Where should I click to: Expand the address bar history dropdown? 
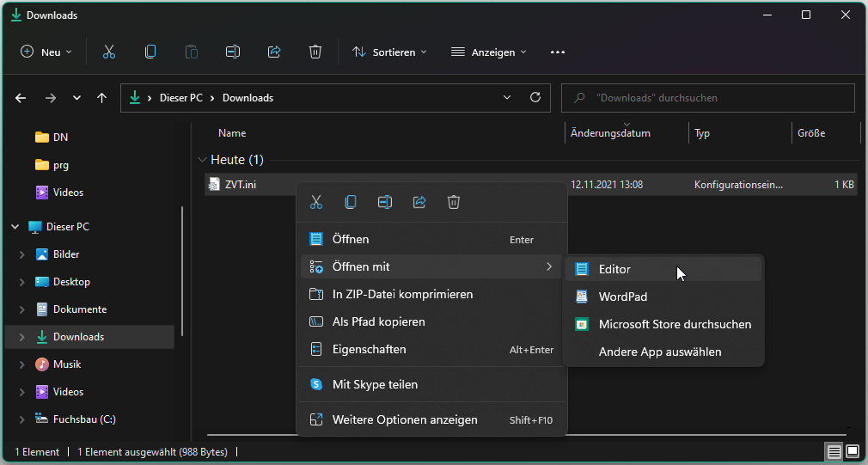coord(506,97)
